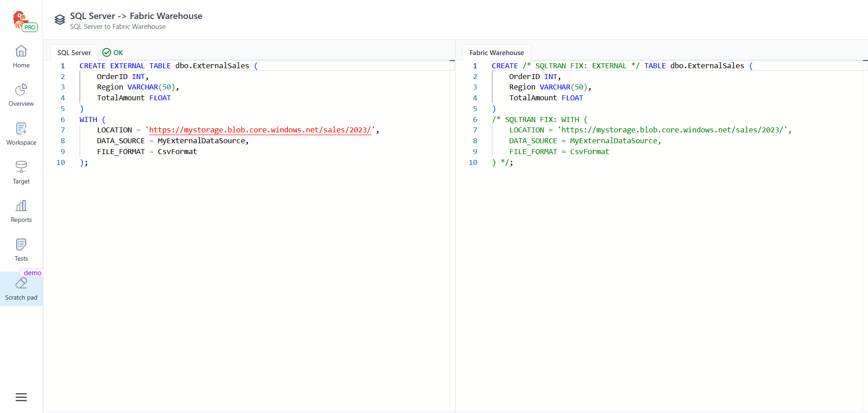Click line number 6 in Fabric editor
The image size is (868, 413).
(x=475, y=120)
